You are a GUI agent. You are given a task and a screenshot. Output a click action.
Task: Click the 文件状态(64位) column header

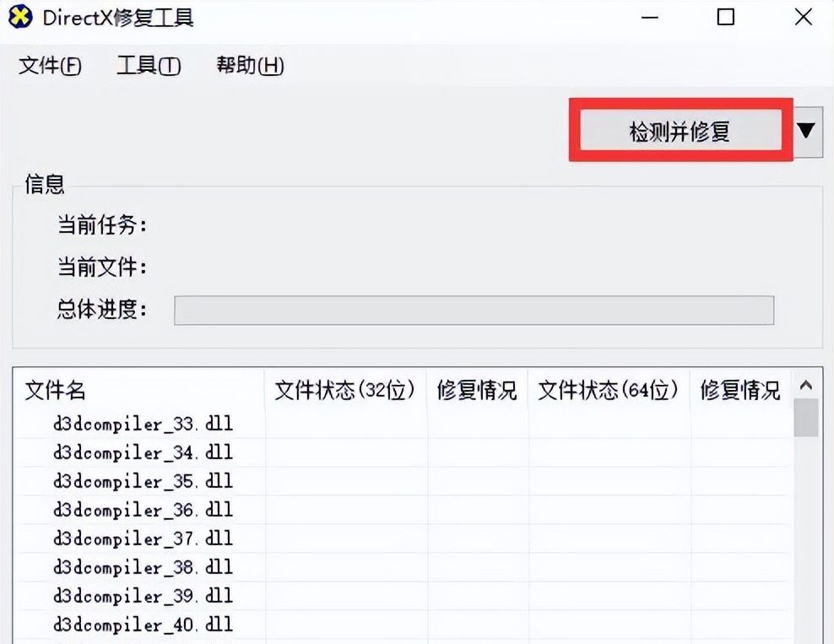609,390
